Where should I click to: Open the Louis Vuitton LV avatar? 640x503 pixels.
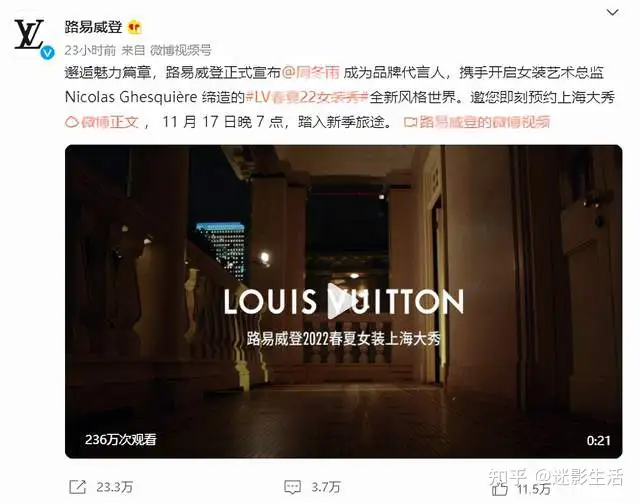click(29, 35)
